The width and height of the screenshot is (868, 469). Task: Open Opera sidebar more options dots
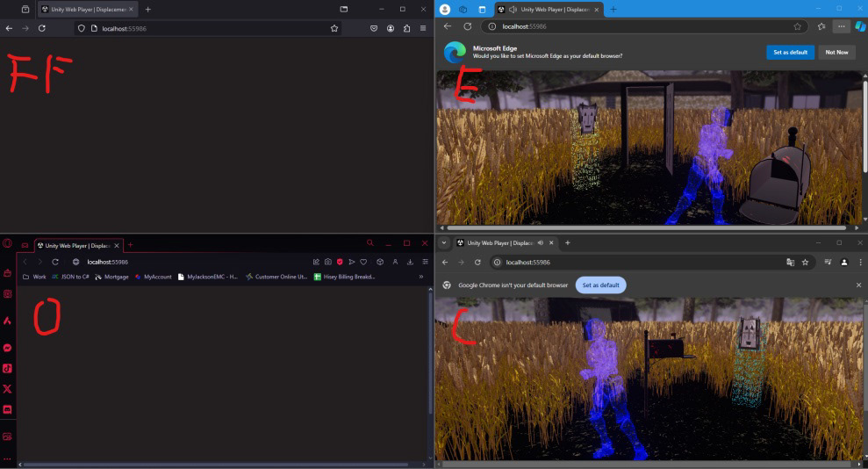[x=7, y=459]
